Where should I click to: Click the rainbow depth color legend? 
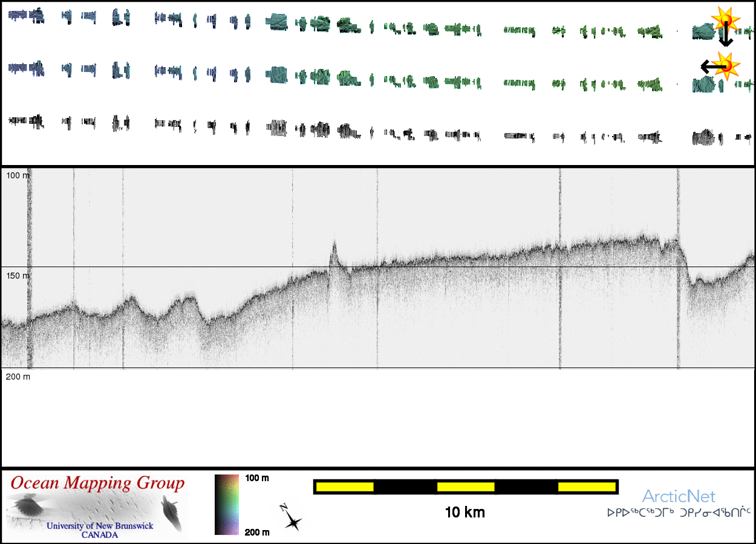tap(227, 505)
